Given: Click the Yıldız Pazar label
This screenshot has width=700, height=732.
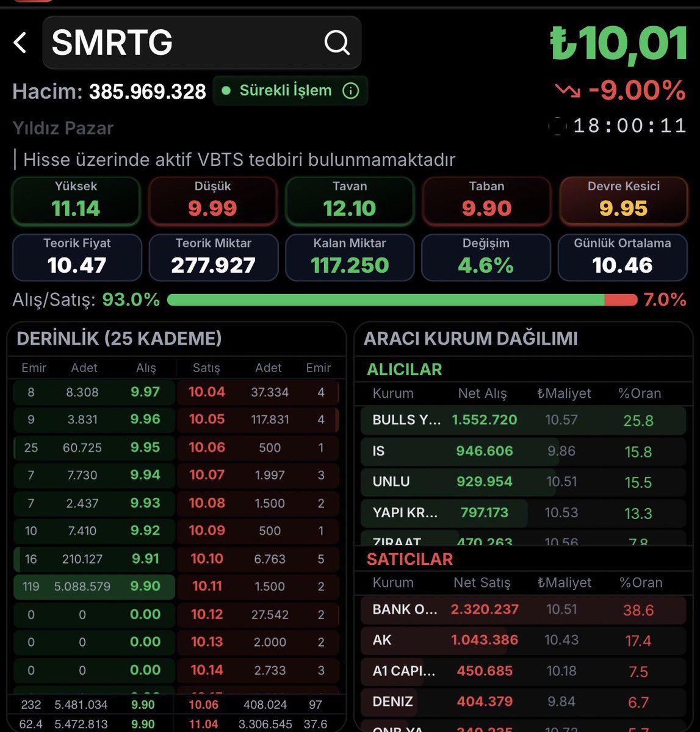Looking at the screenshot, I should click(63, 128).
